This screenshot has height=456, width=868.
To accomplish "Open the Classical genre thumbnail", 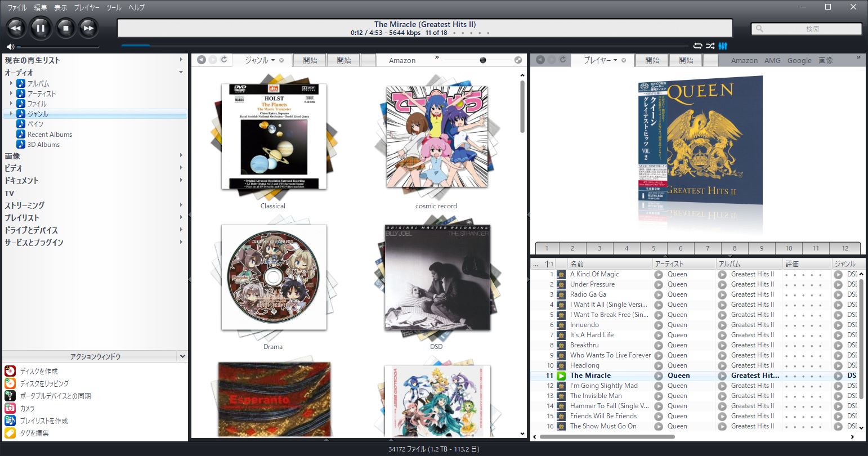I will pyautogui.click(x=274, y=136).
